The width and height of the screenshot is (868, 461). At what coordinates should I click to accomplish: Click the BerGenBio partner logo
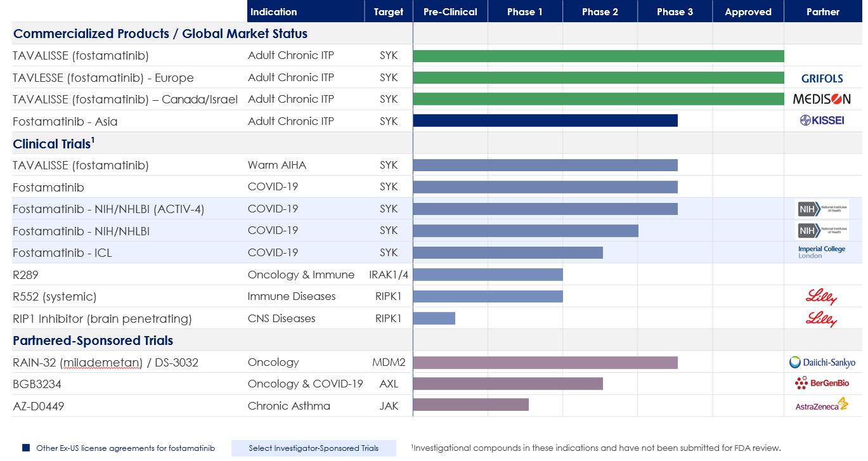(822, 383)
